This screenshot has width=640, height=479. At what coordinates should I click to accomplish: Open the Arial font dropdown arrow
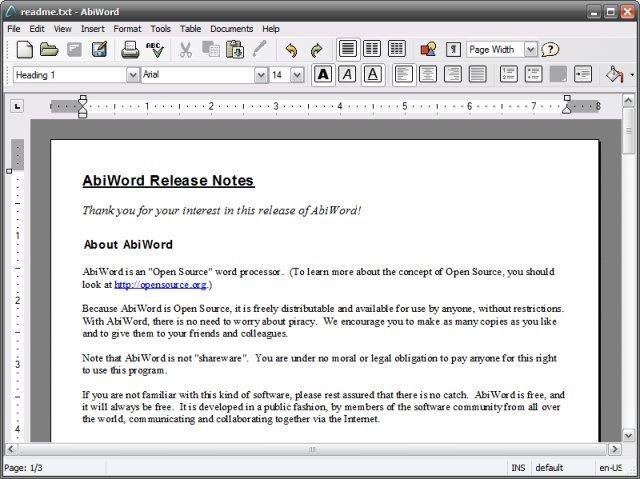click(261, 75)
